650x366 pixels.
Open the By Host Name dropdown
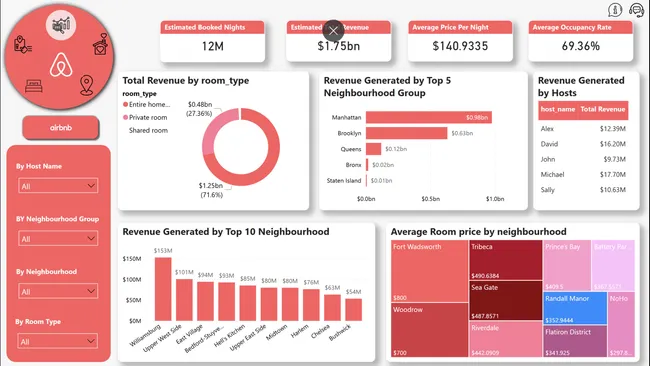pos(58,186)
